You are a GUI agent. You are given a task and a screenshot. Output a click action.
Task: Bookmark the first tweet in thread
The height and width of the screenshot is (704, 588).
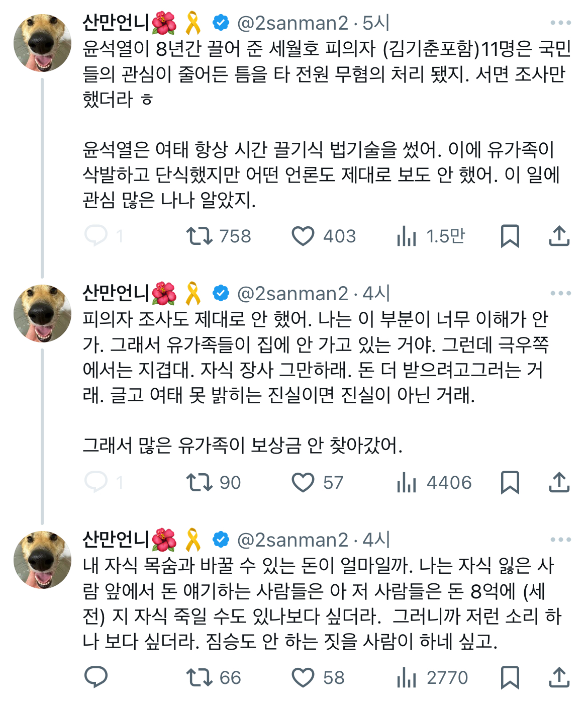pyautogui.click(x=510, y=236)
